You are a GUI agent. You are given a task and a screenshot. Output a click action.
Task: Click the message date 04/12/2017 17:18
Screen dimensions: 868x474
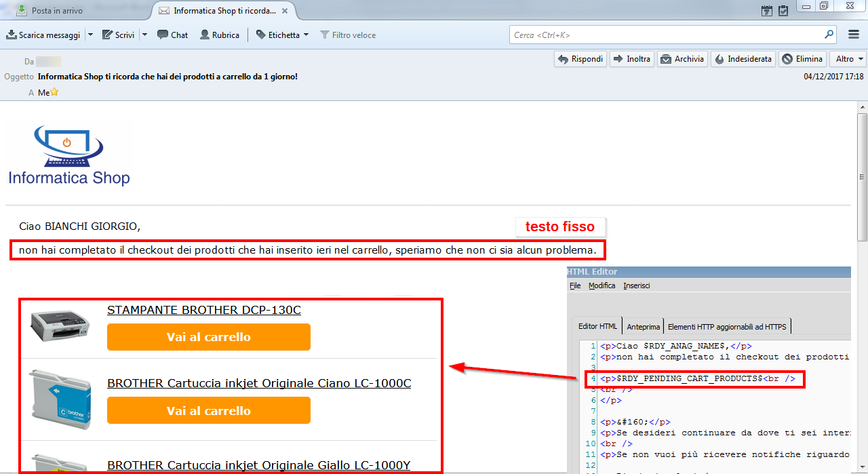833,77
